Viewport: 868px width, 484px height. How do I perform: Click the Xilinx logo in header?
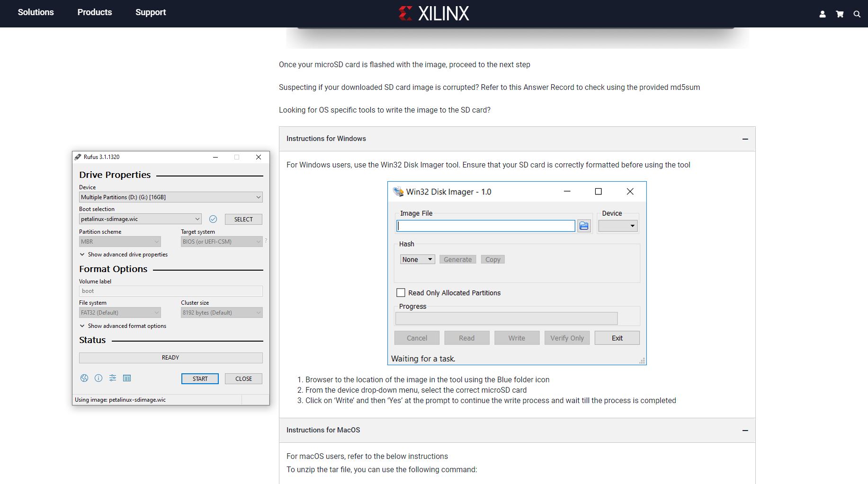[434, 13]
